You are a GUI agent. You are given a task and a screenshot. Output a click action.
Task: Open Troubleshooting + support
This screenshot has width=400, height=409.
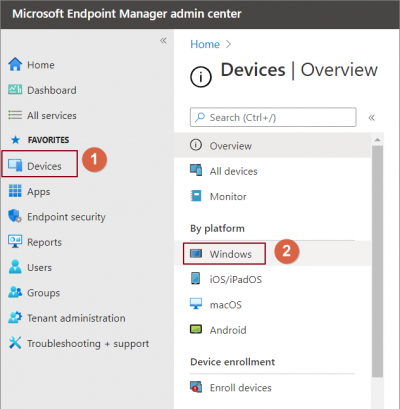[x=88, y=344]
